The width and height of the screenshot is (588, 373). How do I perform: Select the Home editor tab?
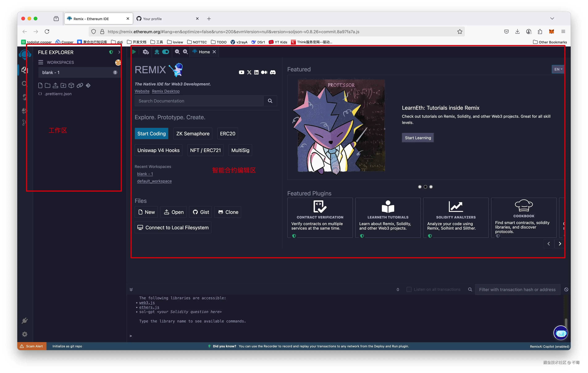[204, 52]
